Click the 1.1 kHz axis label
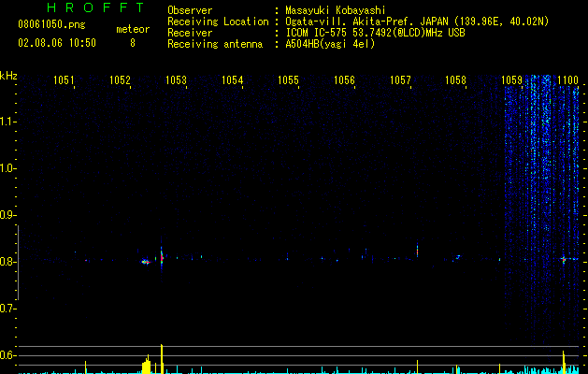The width and height of the screenshot is (588, 374). [7, 122]
